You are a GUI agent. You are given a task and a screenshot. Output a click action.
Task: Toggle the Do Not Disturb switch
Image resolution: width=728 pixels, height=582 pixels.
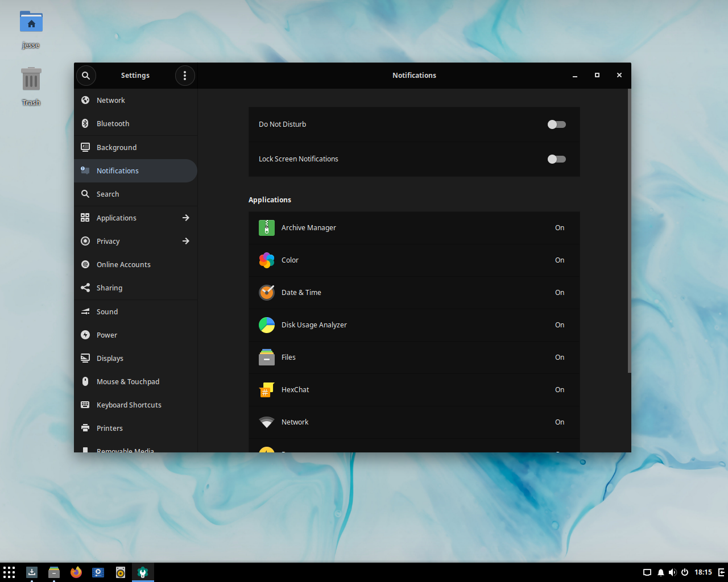556,124
